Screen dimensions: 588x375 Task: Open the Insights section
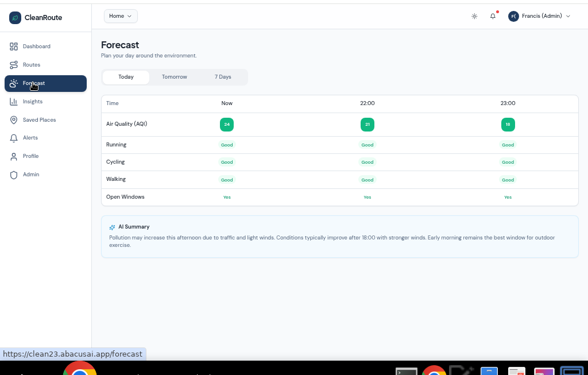coord(45,102)
